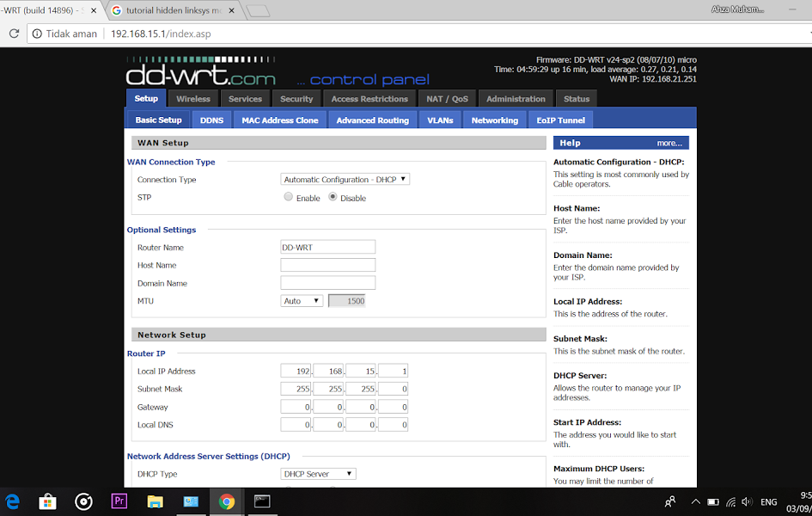
Task: Launch Microsoft Edge from the taskbar
Action: click(x=11, y=501)
